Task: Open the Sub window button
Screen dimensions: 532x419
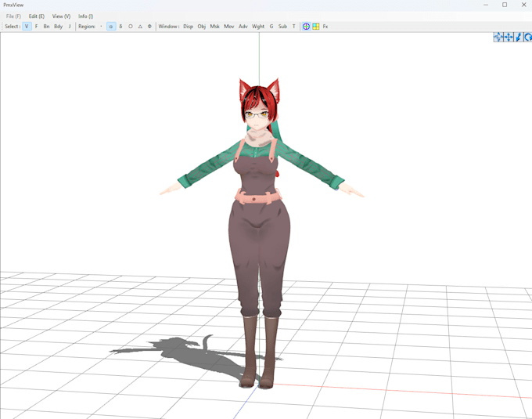Action: (282, 27)
